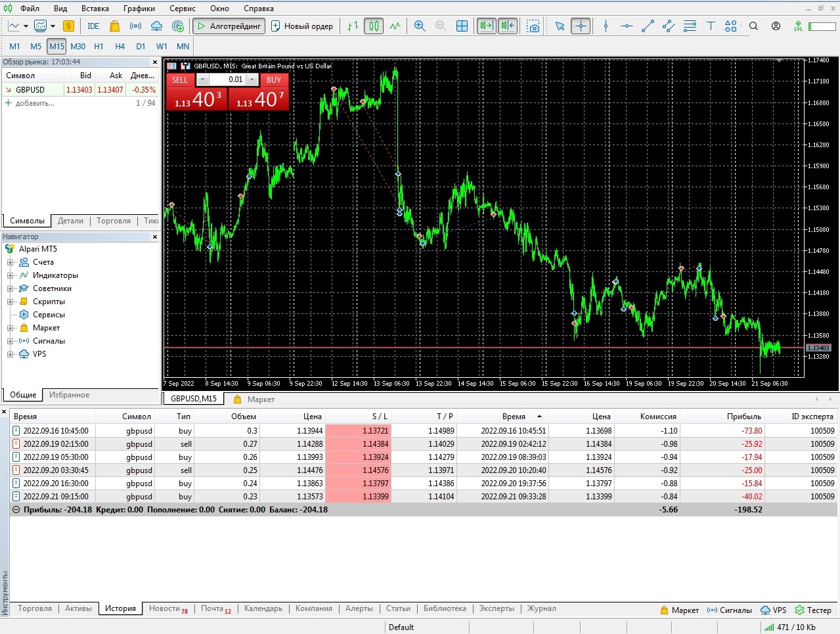Zoom out on the chart

click(441, 26)
